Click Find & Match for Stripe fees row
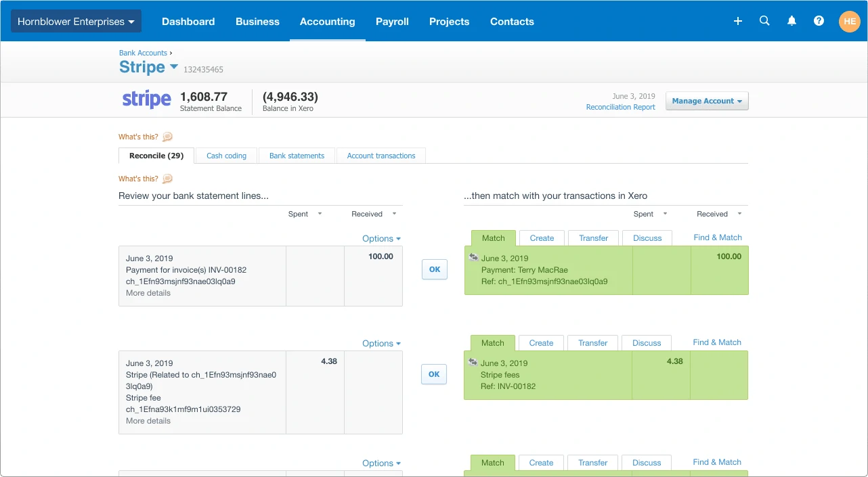 pyautogui.click(x=717, y=342)
